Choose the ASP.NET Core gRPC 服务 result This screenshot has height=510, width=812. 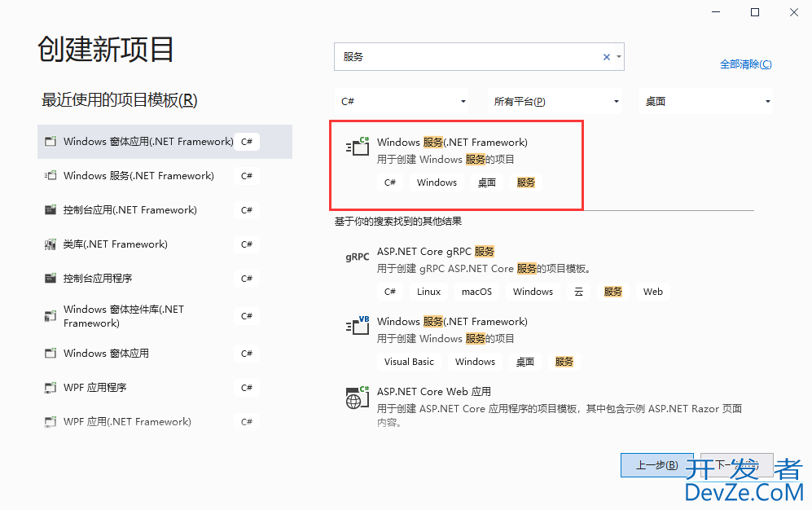point(544,271)
